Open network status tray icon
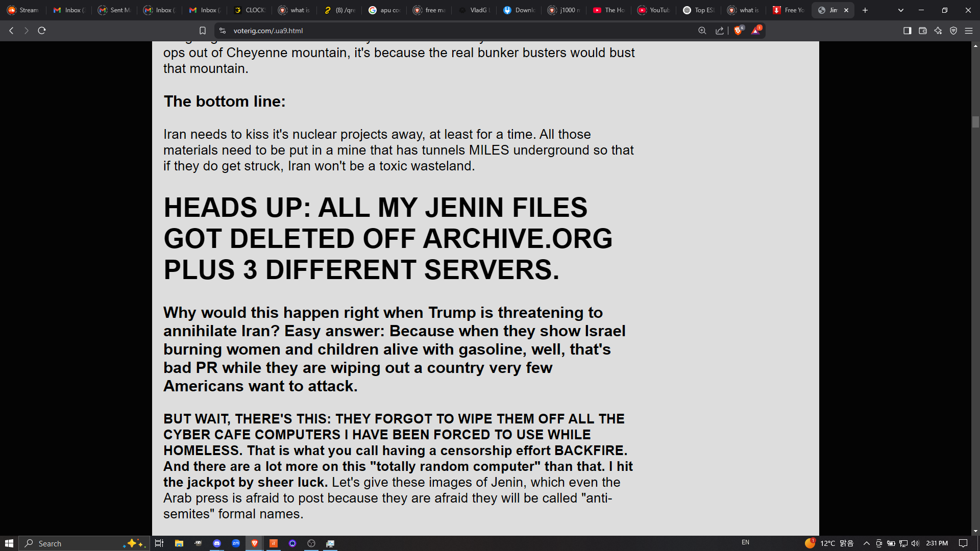The height and width of the screenshot is (551, 980). [903, 543]
